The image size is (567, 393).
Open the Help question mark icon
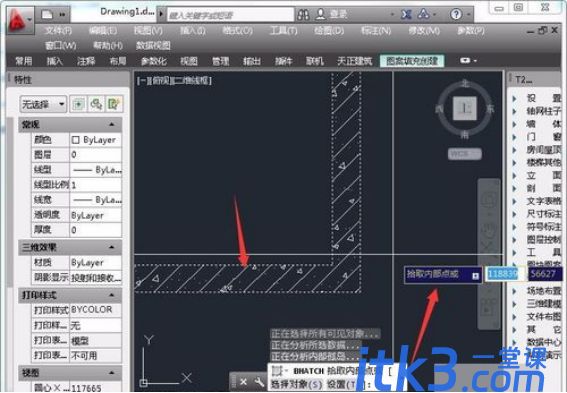(x=456, y=14)
